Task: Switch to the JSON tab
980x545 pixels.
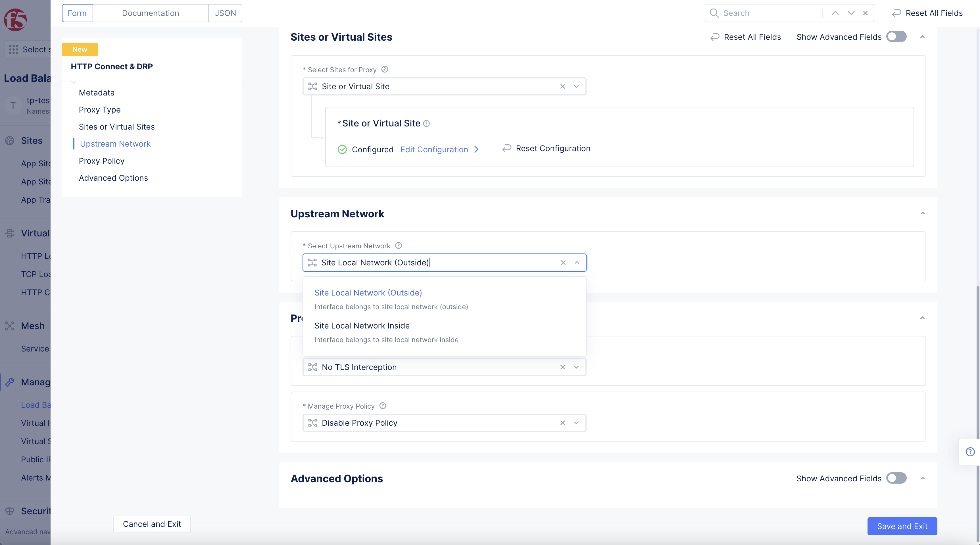Action: (x=225, y=13)
